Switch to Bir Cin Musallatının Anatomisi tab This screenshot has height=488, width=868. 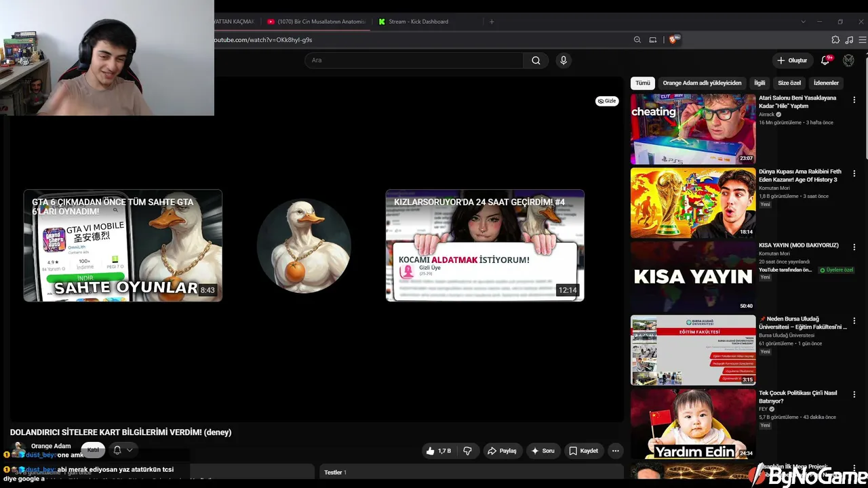click(317, 22)
